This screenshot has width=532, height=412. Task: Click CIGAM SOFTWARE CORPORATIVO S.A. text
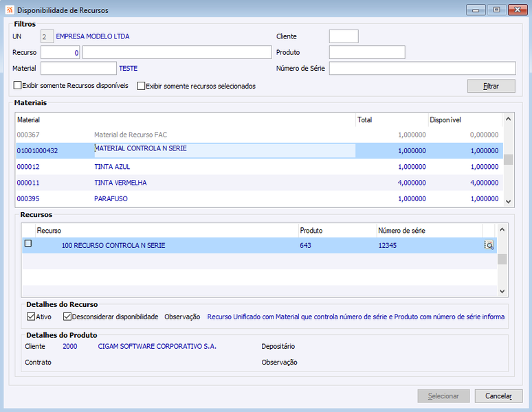tap(157, 346)
